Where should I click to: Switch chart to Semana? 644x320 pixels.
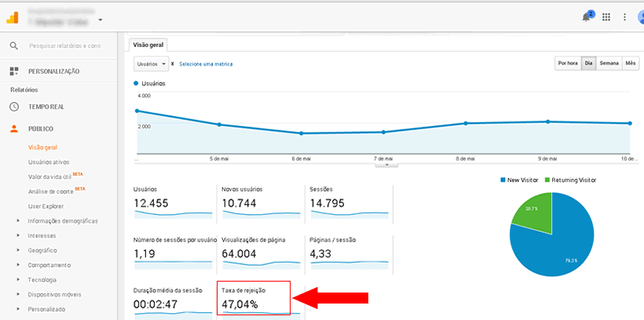609,64
